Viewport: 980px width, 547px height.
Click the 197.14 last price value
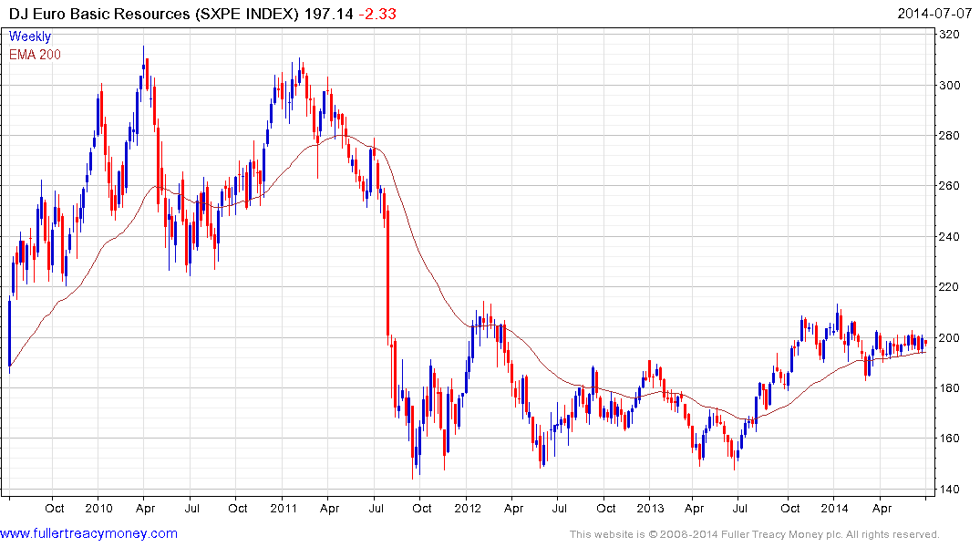click(x=329, y=14)
